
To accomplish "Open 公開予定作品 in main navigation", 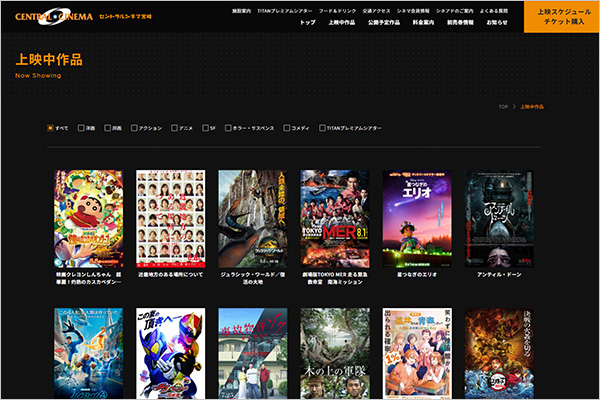I will tap(384, 23).
